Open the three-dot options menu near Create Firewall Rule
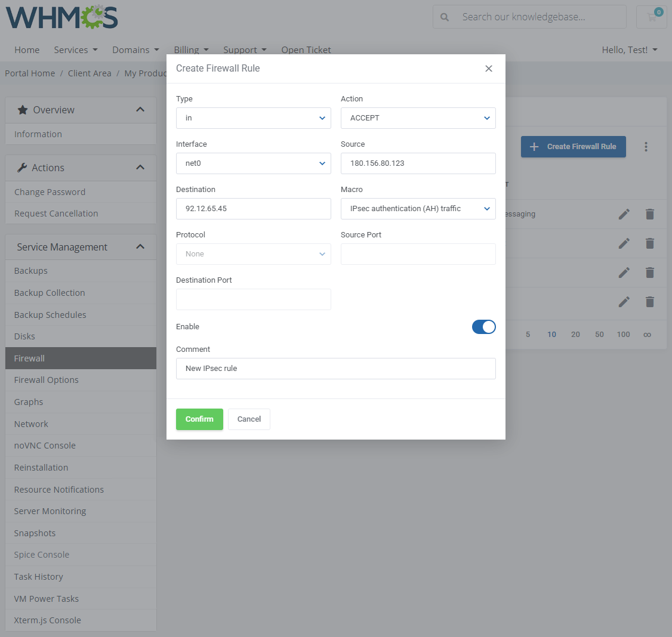Viewport: 672px width, 637px height. coord(646,146)
